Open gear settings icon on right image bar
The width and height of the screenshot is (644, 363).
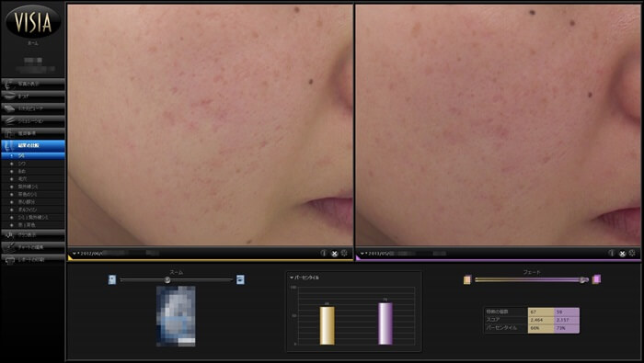(x=633, y=254)
